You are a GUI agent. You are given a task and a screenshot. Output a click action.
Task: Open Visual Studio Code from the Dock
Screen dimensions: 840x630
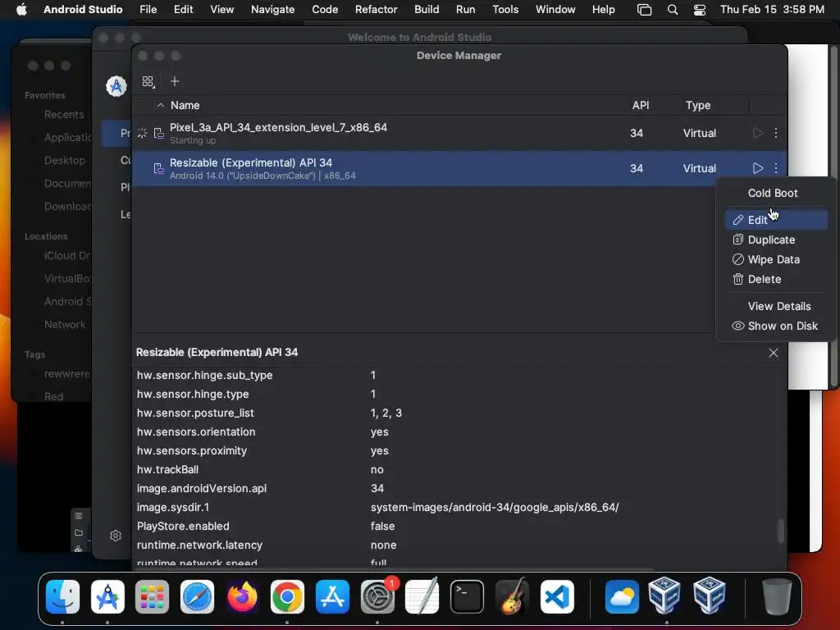tap(557, 596)
